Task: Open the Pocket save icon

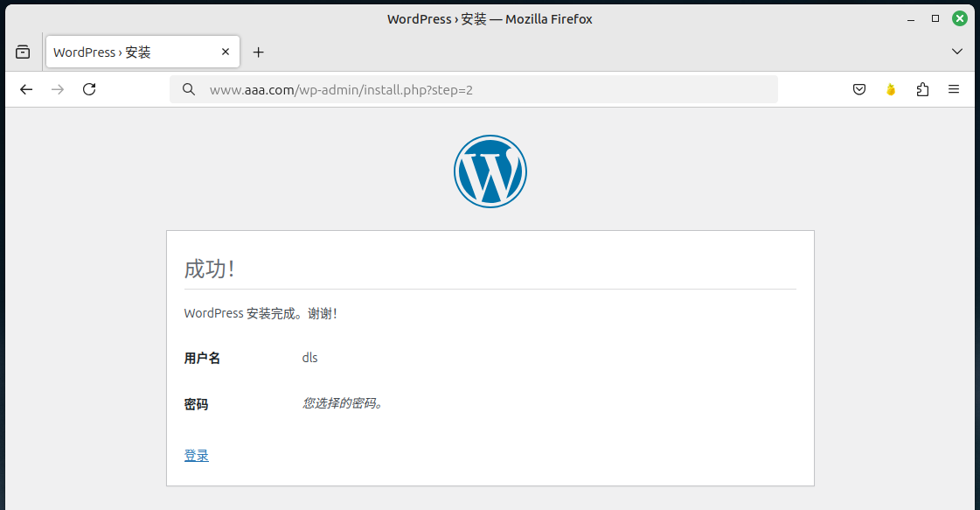Action: (859, 89)
